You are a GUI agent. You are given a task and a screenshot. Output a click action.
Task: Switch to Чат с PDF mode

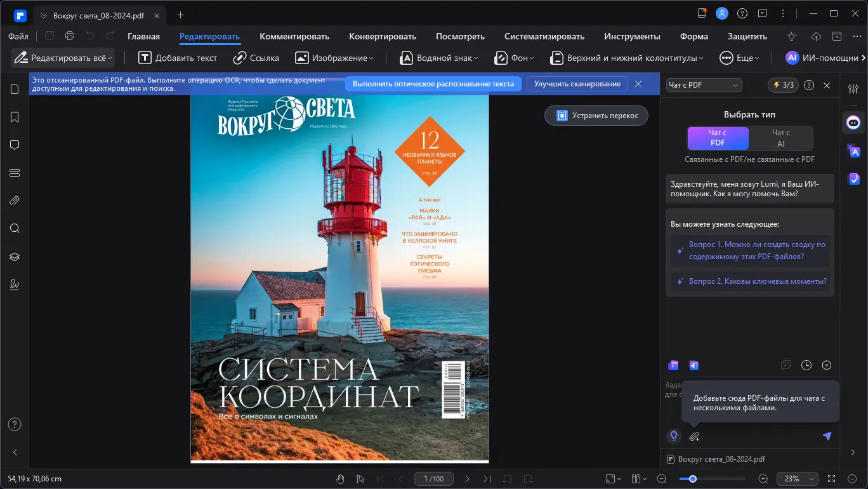[x=718, y=138]
